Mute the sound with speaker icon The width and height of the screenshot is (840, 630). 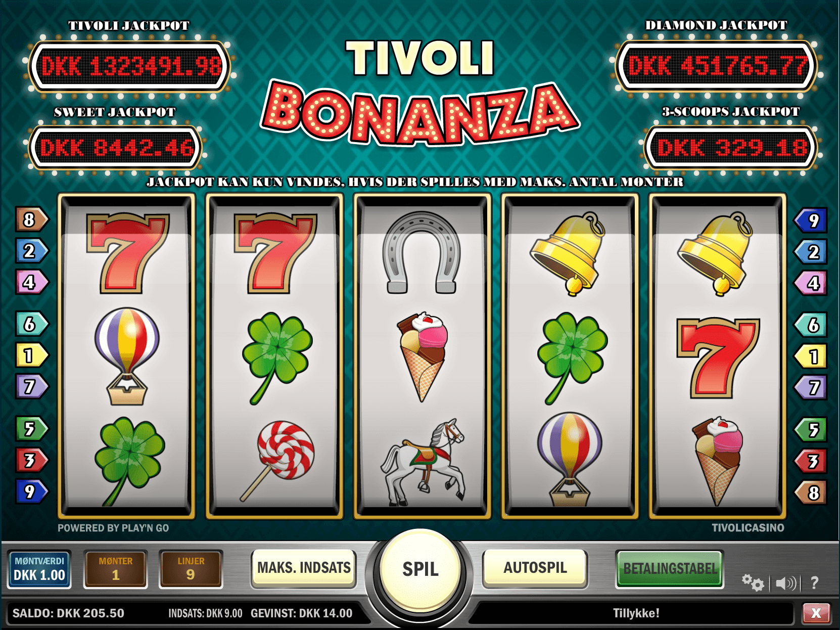(x=785, y=583)
